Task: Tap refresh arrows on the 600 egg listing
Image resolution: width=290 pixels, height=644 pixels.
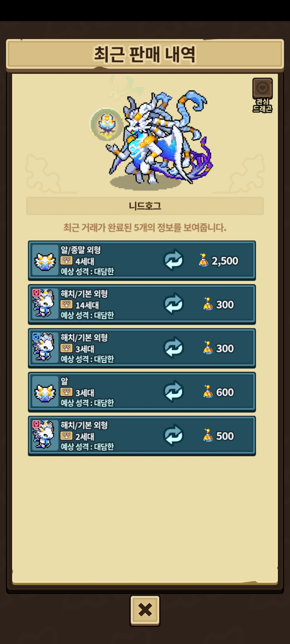Action: [x=173, y=392]
